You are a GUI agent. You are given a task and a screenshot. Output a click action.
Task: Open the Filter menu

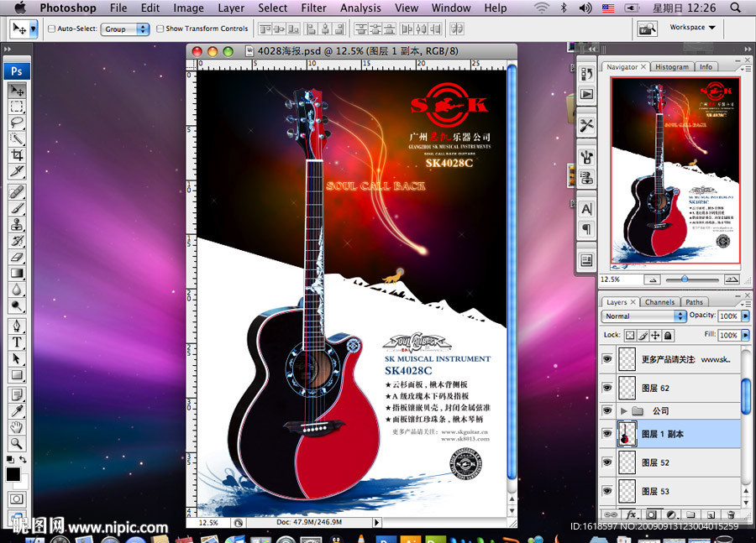click(313, 8)
